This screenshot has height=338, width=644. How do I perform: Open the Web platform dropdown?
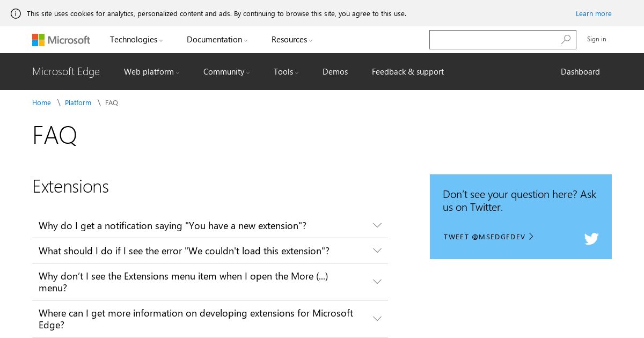(x=152, y=72)
